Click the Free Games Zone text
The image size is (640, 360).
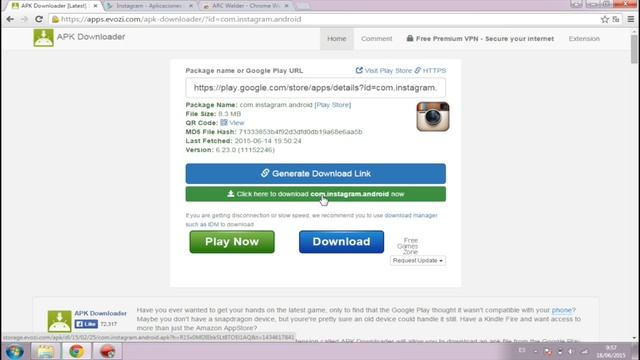point(408,246)
